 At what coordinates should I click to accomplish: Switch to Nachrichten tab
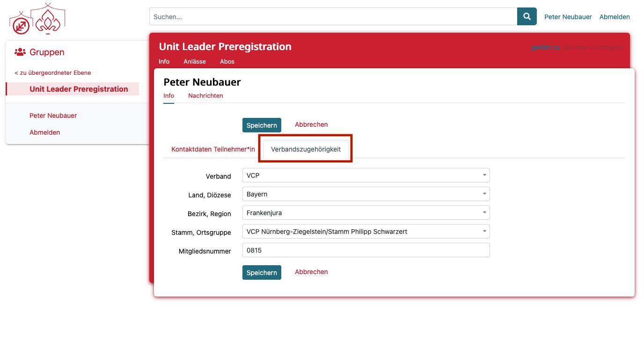[205, 95]
